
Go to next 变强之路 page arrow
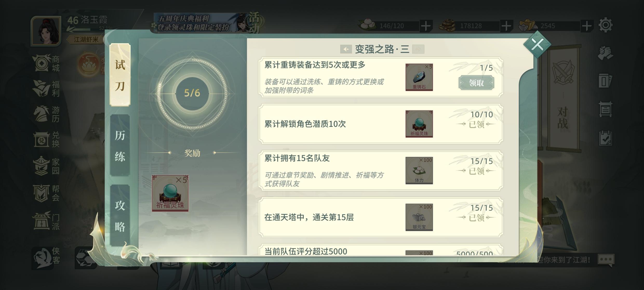click(x=418, y=49)
